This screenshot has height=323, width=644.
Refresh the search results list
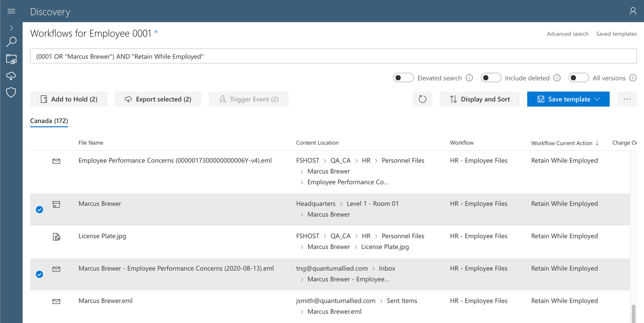point(422,99)
